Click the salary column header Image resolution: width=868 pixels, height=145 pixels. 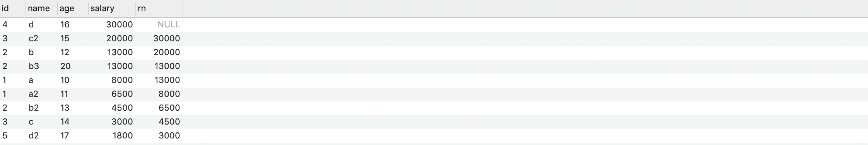pyautogui.click(x=112, y=8)
